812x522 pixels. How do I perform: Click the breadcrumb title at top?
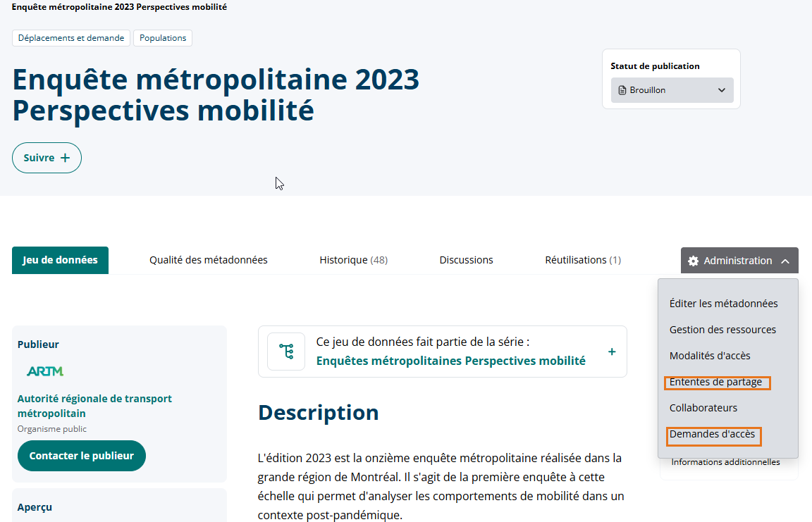pyautogui.click(x=119, y=7)
